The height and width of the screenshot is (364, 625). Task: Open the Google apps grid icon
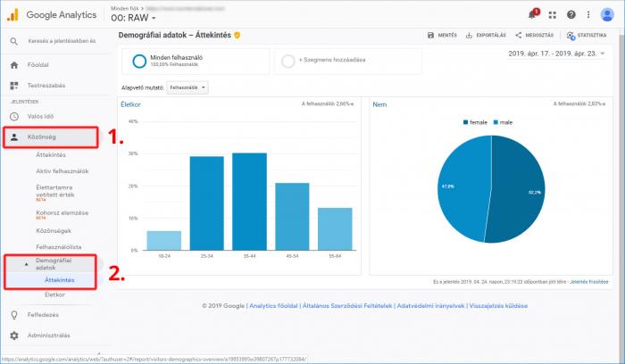[x=553, y=15]
